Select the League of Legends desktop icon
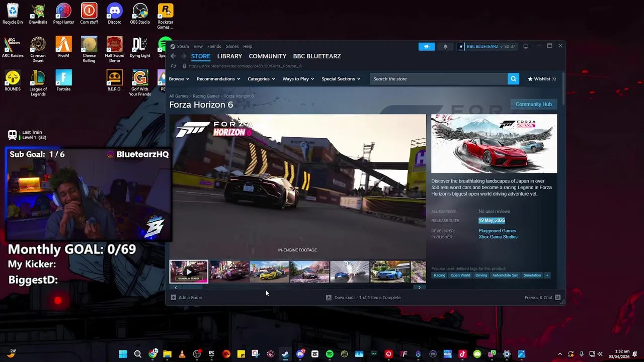The width and height of the screenshot is (644, 362). 38,83
